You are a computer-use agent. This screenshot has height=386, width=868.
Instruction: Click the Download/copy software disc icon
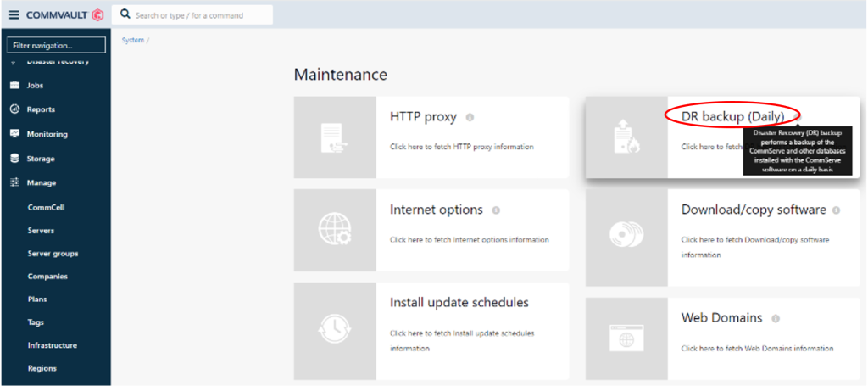pyautogui.click(x=626, y=233)
